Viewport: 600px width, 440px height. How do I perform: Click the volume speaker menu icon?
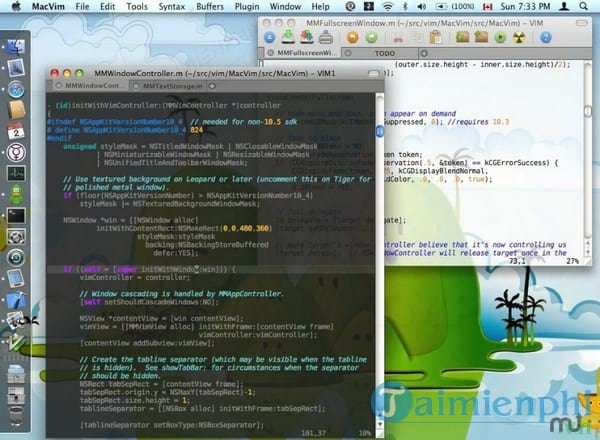(422, 7)
